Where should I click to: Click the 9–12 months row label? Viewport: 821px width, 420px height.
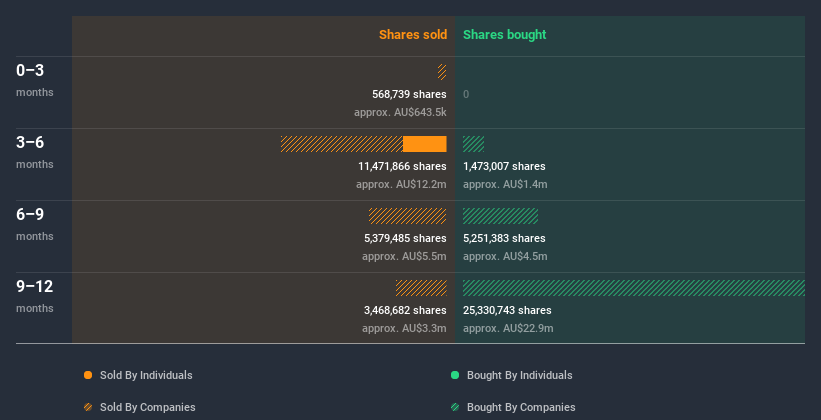click(x=35, y=296)
